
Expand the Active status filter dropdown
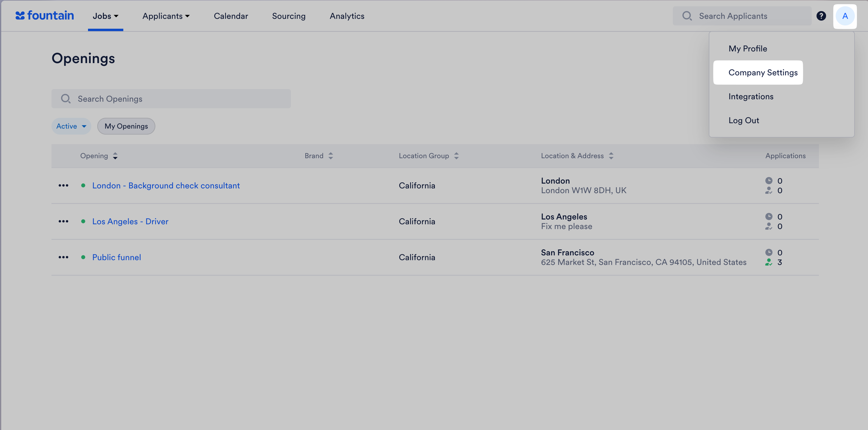71,126
